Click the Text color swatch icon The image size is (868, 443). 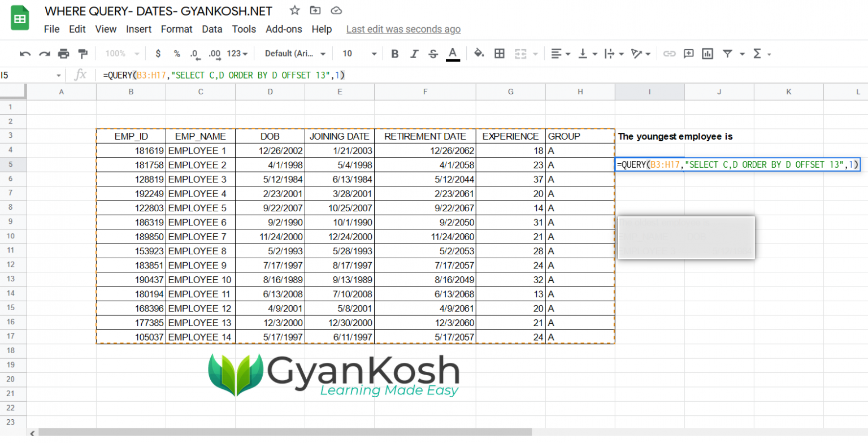click(x=453, y=53)
